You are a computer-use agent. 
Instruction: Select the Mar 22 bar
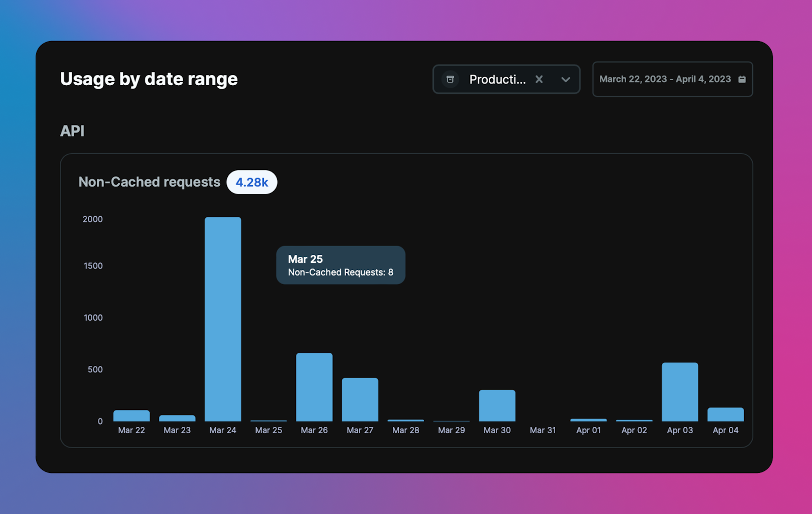point(131,416)
